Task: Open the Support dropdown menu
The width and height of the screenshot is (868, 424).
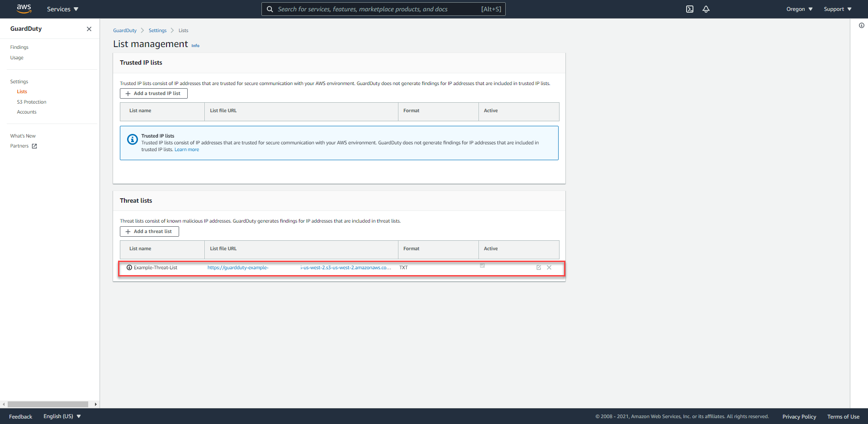Action: [837, 9]
